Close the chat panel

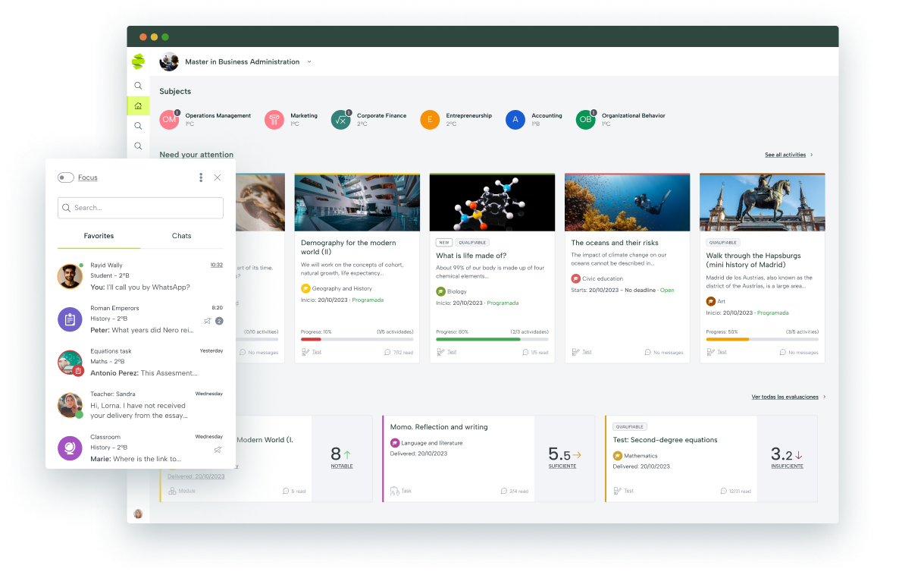pyautogui.click(x=218, y=177)
